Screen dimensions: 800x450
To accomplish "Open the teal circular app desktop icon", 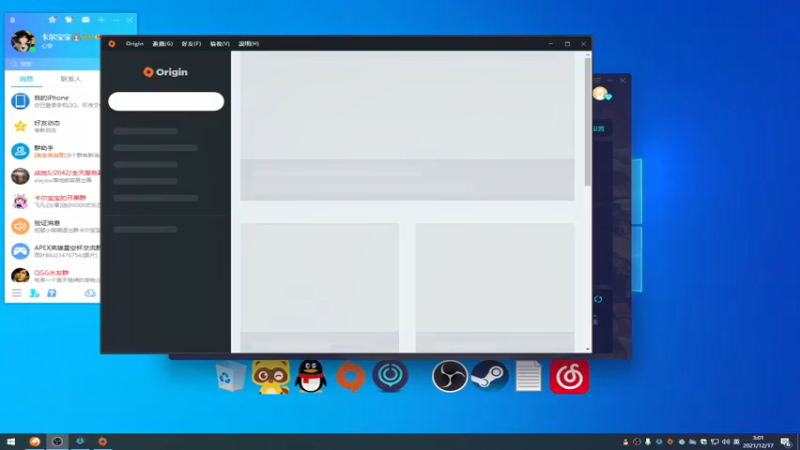I will [x=390, y=376].
